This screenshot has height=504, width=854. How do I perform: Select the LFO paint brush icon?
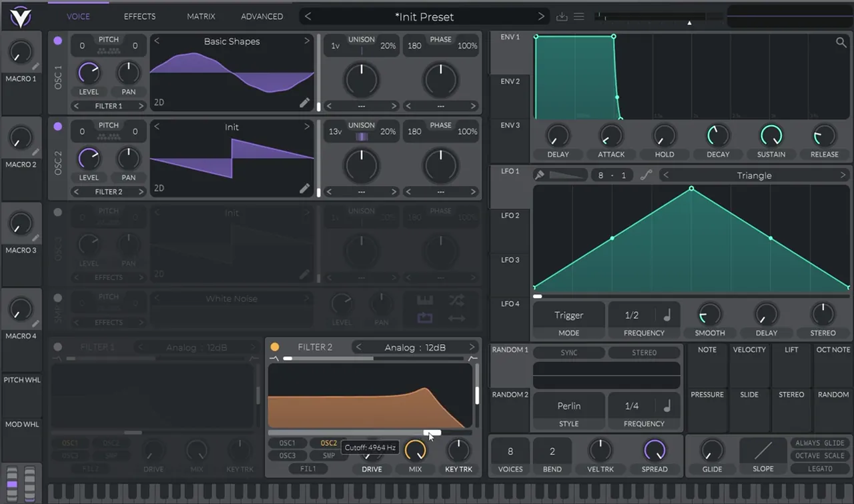tap(539, 175)
